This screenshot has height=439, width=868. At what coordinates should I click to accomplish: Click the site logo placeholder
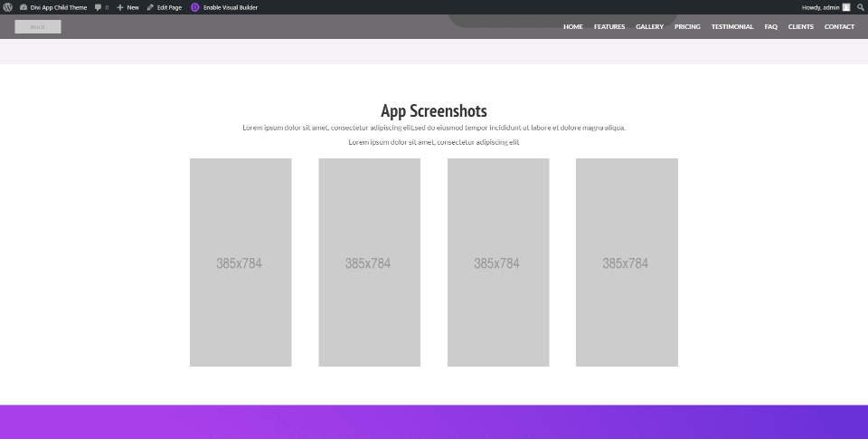(38, 26)
